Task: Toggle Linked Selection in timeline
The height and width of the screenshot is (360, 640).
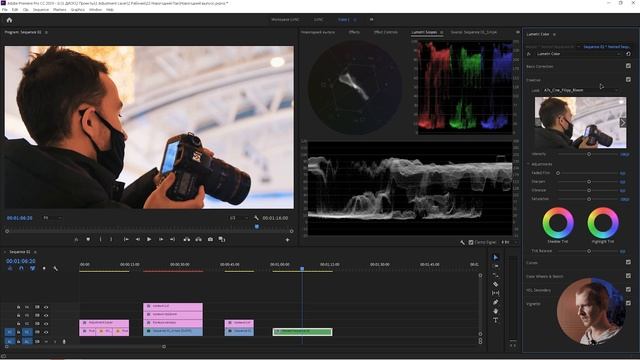Action: [x=33, y=268]
